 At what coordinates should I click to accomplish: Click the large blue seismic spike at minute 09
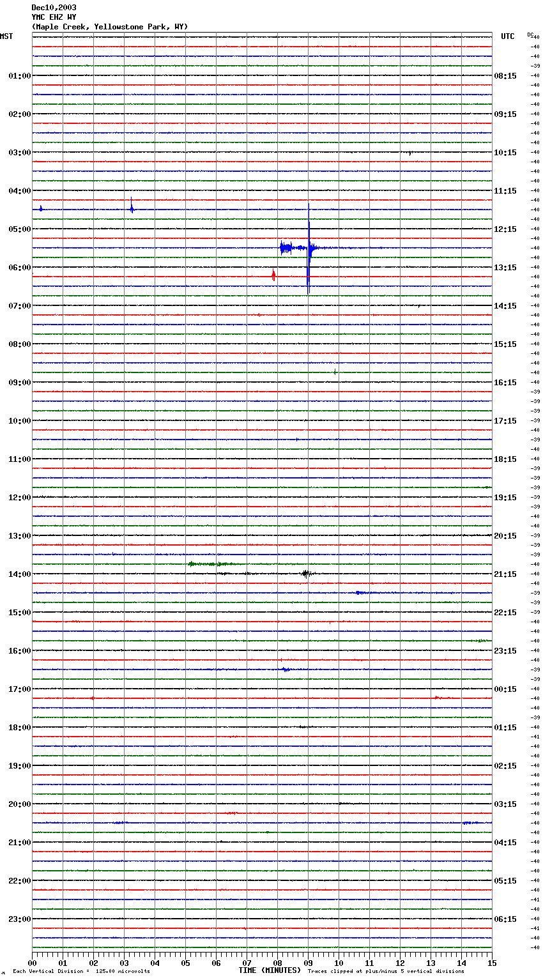point(309,248)
